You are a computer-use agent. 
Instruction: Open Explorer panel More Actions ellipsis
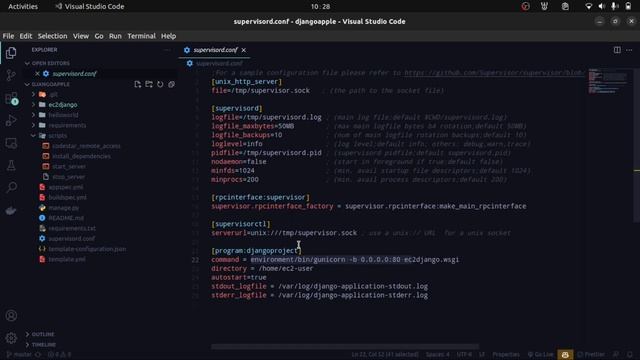(x=167, y=50)
